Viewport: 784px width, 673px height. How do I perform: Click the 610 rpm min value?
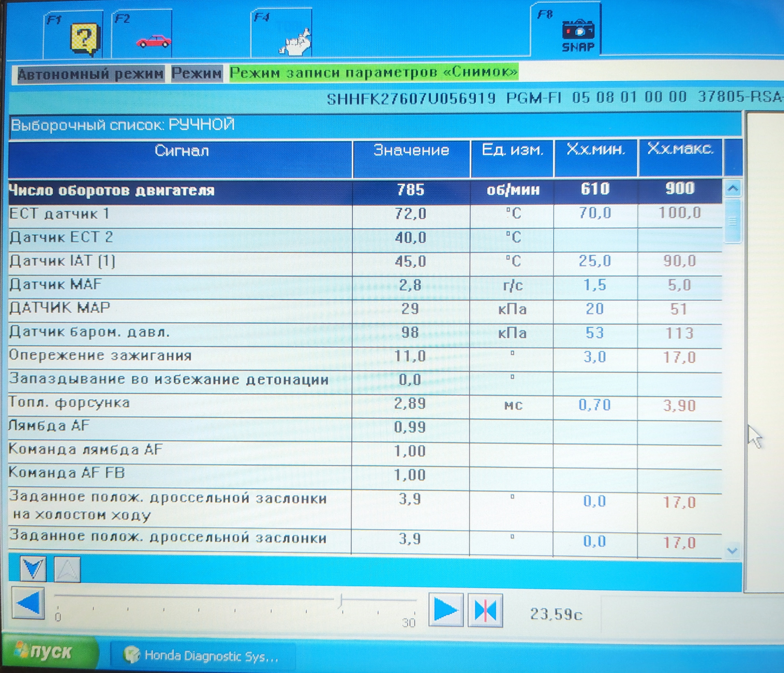tap(595, 189)
